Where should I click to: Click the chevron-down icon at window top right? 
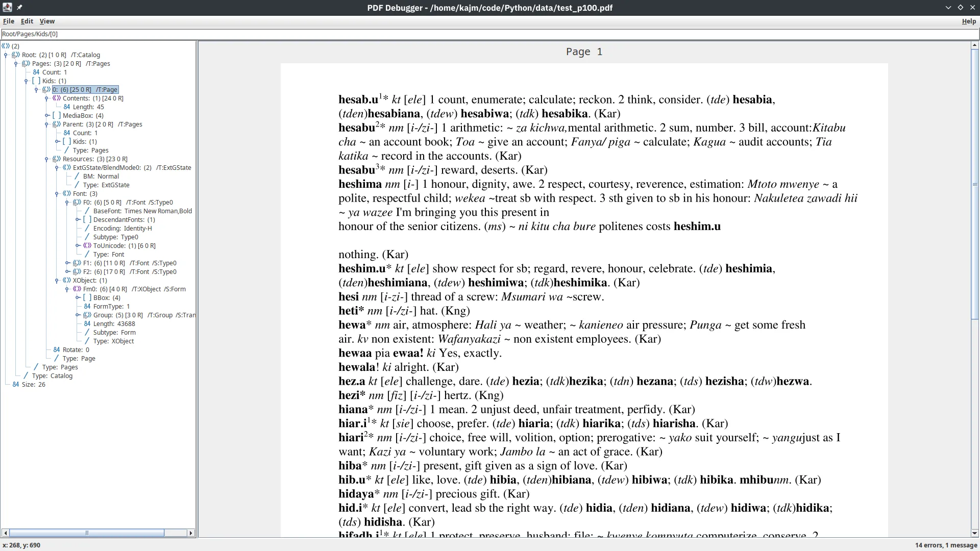(x=948, y=7)
